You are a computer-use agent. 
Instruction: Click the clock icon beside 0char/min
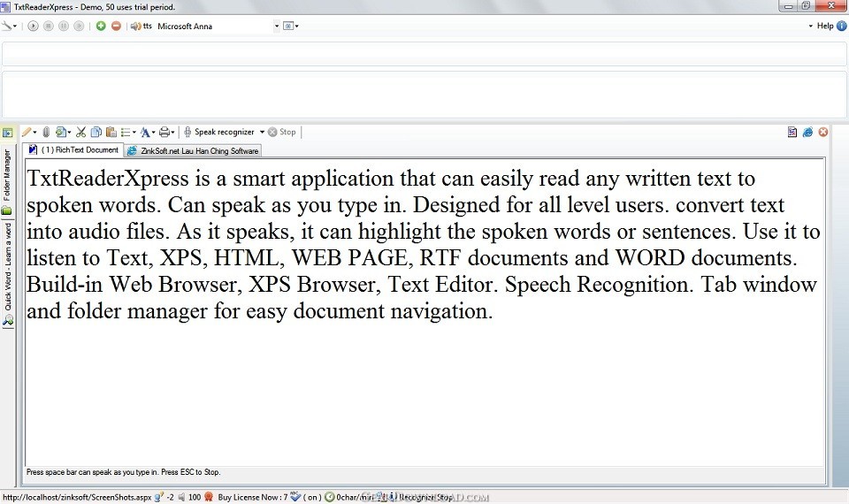(x=329, y=497)
